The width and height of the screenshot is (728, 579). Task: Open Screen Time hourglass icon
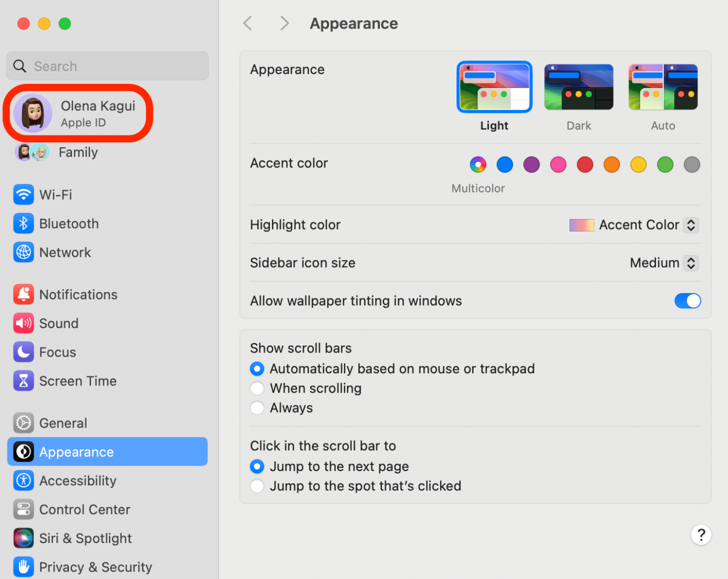click(x=23, y=381)
